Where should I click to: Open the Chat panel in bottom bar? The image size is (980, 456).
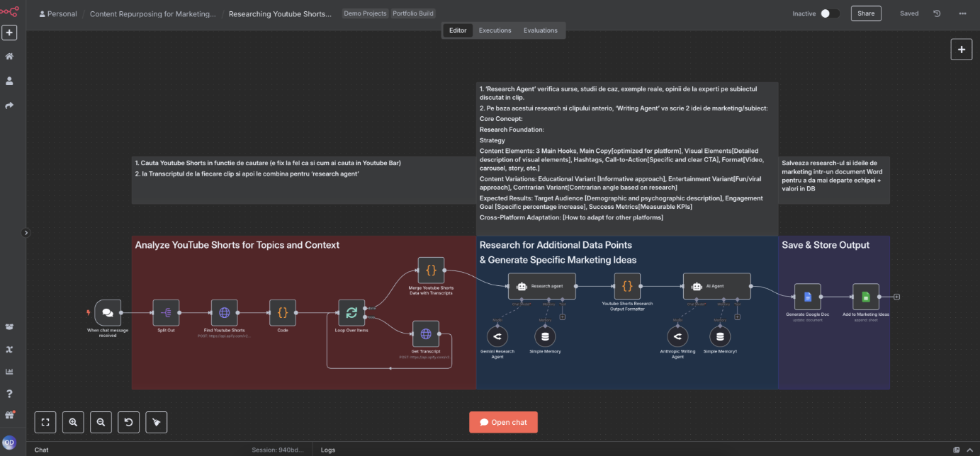pyautogui.click(x=42, y=450)
